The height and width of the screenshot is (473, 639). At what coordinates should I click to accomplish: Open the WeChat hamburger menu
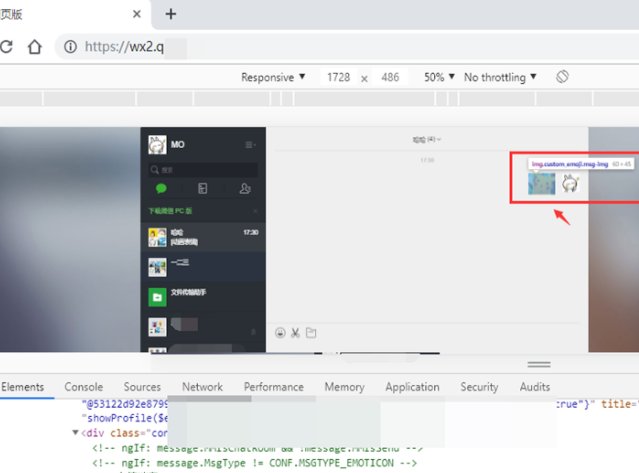click(x=250, y=145)
